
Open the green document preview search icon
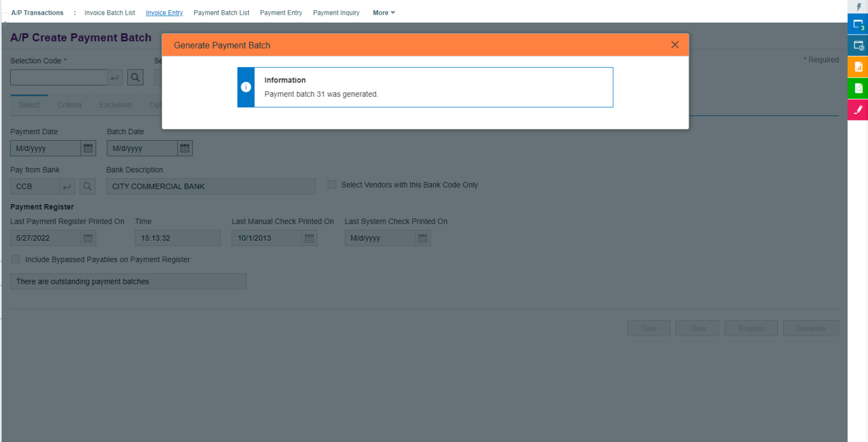point(858,88)
